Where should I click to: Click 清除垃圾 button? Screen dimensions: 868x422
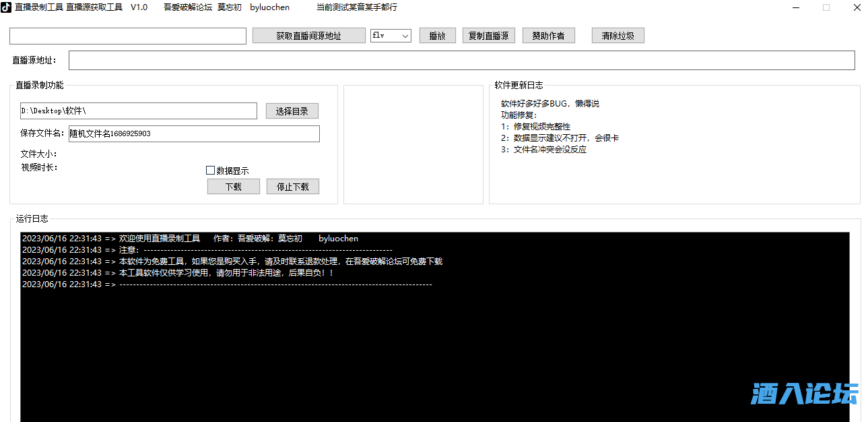618,36
